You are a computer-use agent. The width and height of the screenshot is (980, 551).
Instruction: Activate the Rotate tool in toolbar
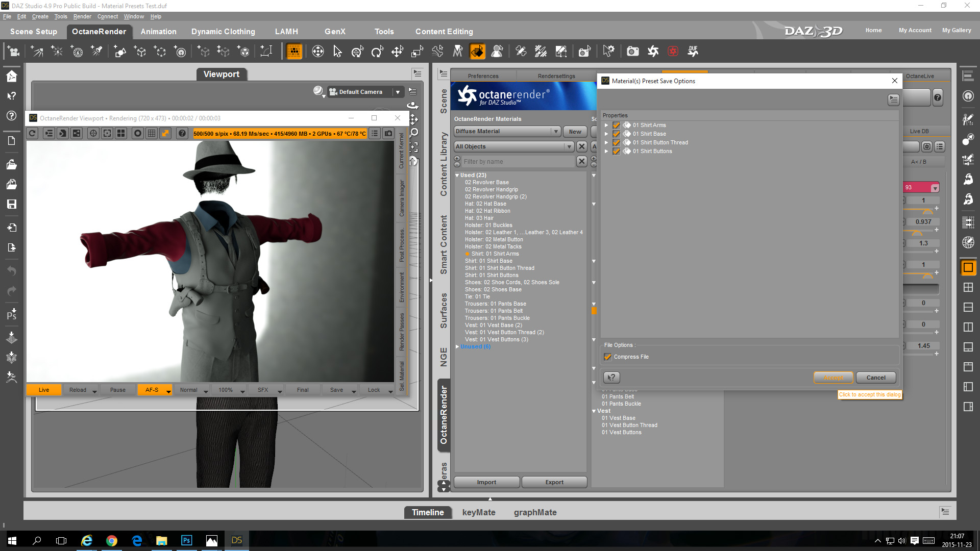click(377, 52)
